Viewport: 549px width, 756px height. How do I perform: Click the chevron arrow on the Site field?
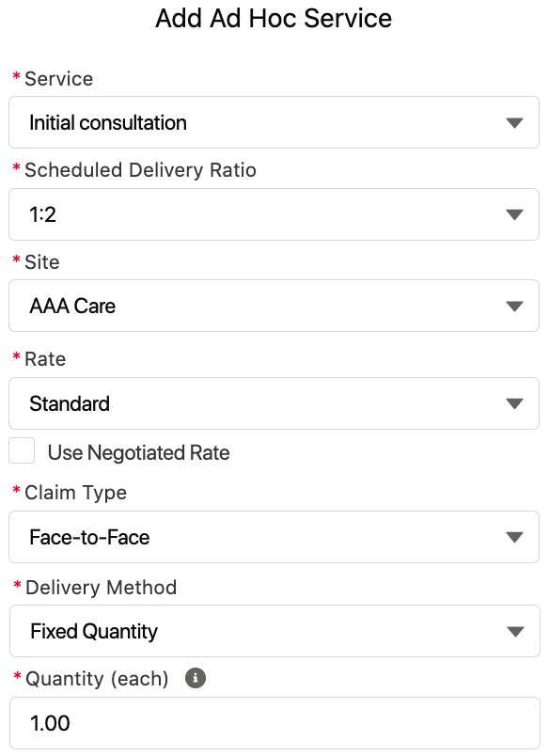[515, 306]
